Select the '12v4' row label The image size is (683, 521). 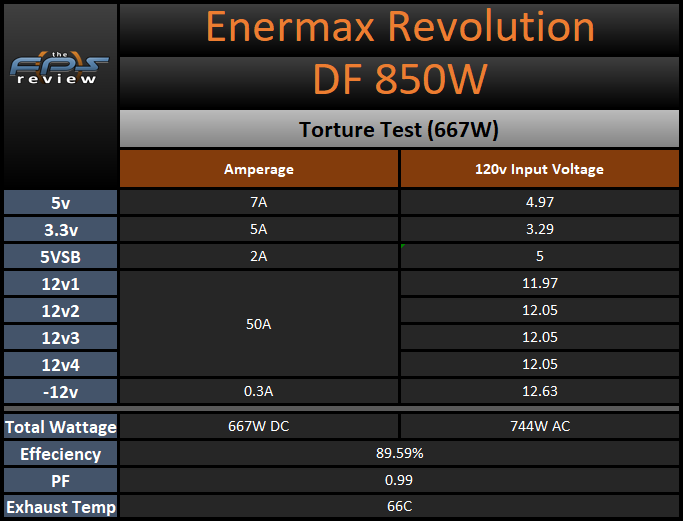pos(61,365)
